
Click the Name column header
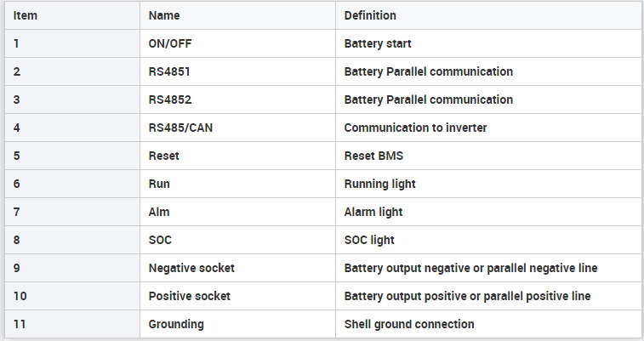click(x=237, y=15)
